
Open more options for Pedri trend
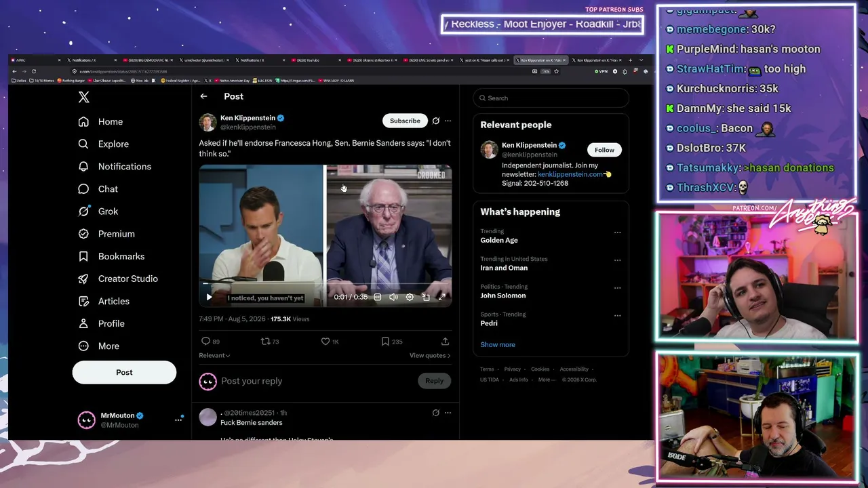coord(617,316)
